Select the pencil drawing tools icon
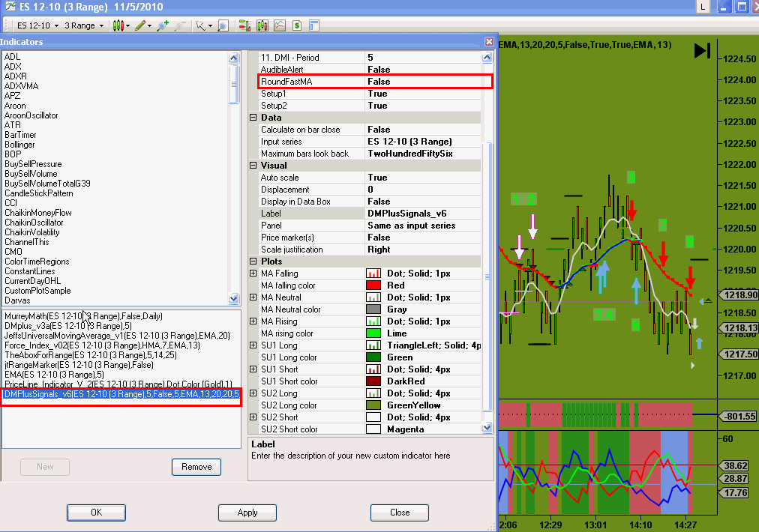 coord(140,25)
